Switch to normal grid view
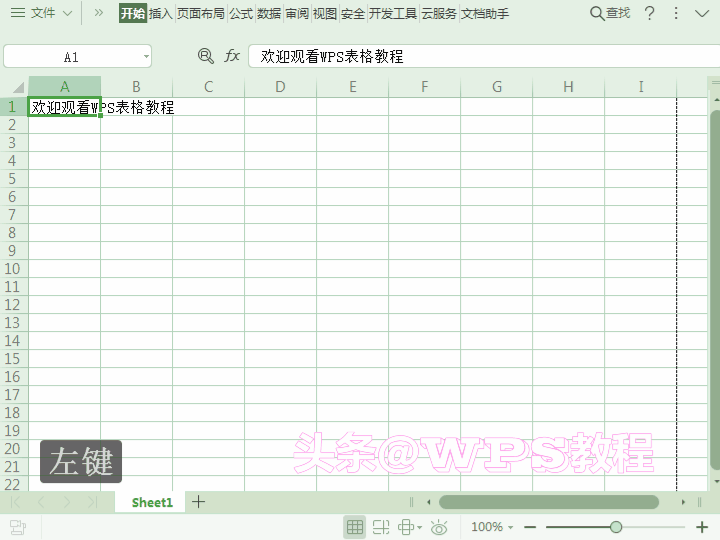 click(x=354, y=527)
